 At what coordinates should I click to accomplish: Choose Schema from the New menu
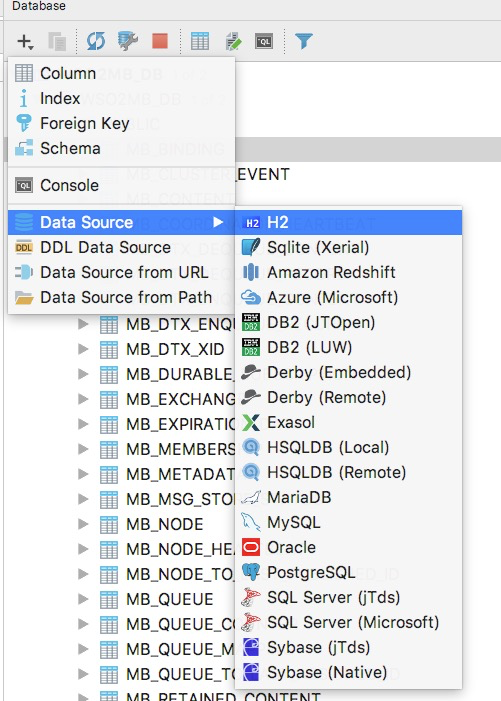point(121,148)
